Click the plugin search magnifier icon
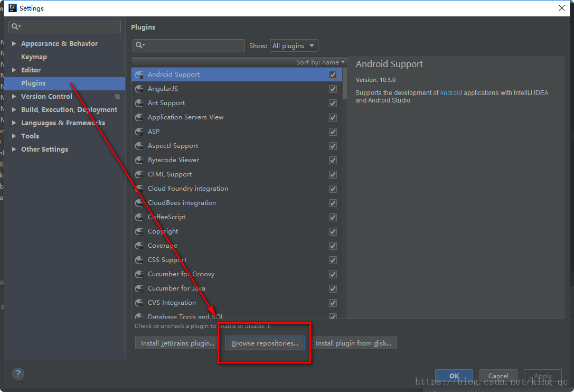The height and width of the screenshot is (392, 574). click(x=140, y=45)
